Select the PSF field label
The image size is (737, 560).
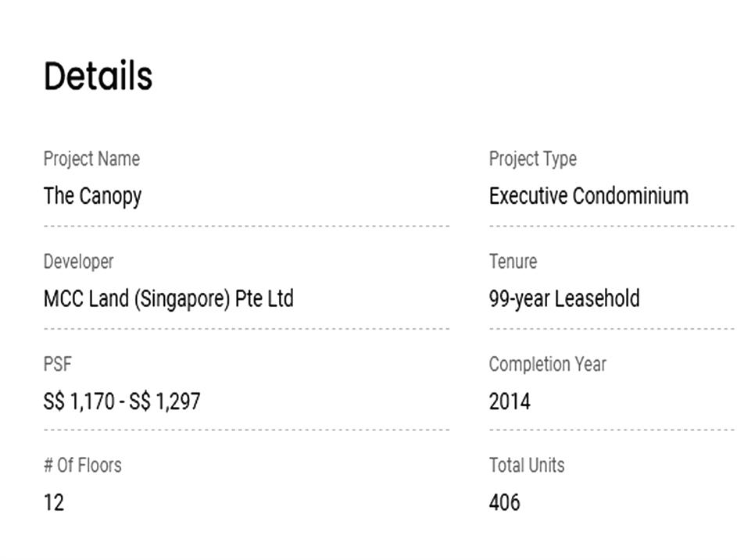tap(58, 364)
